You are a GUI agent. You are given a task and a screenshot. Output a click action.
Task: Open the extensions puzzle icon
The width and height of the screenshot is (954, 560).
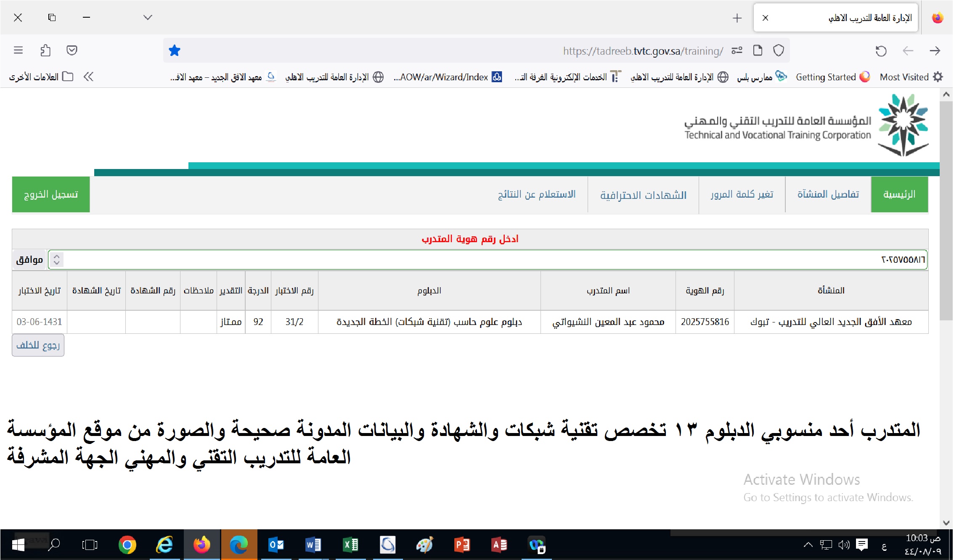pyautogui.click(x=45, y=50)
